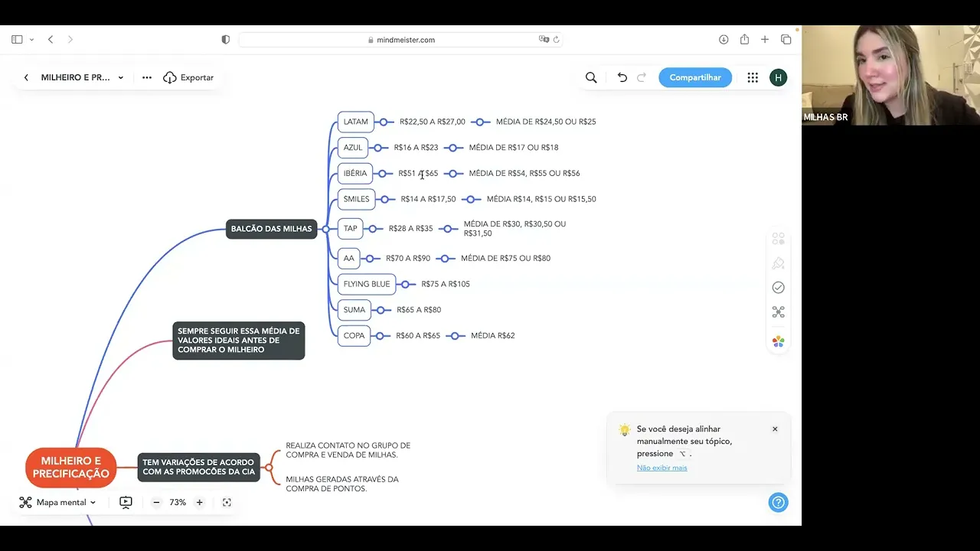Start presentation mode icon
Screen dimensions: 980x551
pyautogui.click(x=126, y=503)
